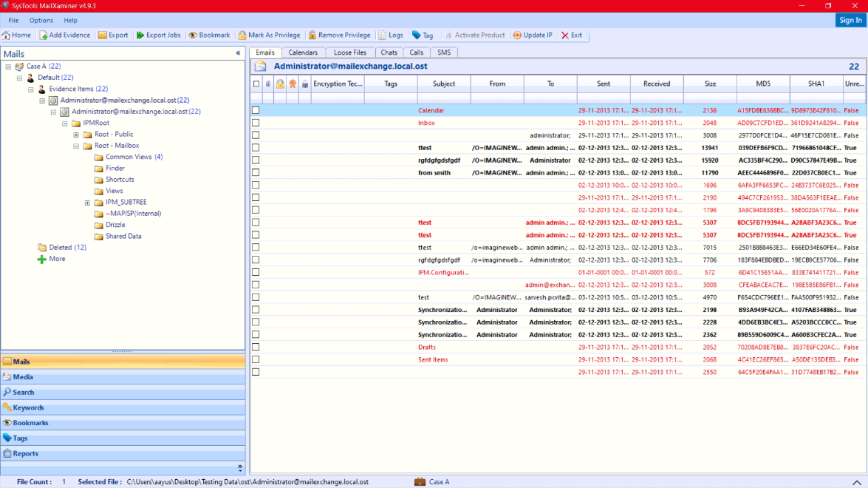
Task: Click the Sign In button
Action: 850,20
